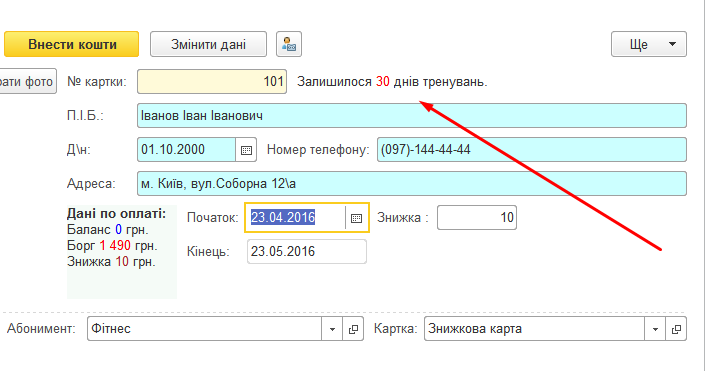The width and height of the screenshot is (705, 371).
Task: Select the П.І.Б. name field
Action: [x=412, y=116]
